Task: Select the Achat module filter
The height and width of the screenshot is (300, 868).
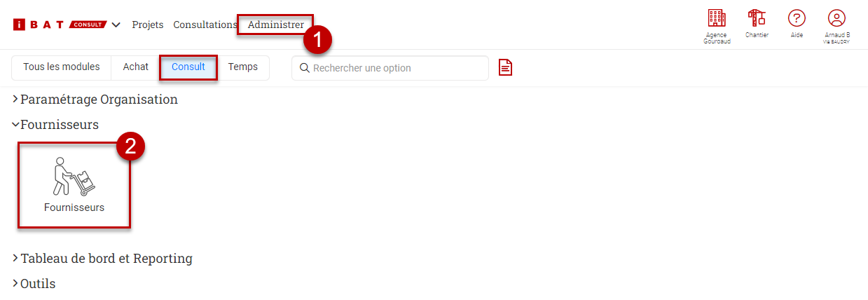Action: click(x=136, y=67)
